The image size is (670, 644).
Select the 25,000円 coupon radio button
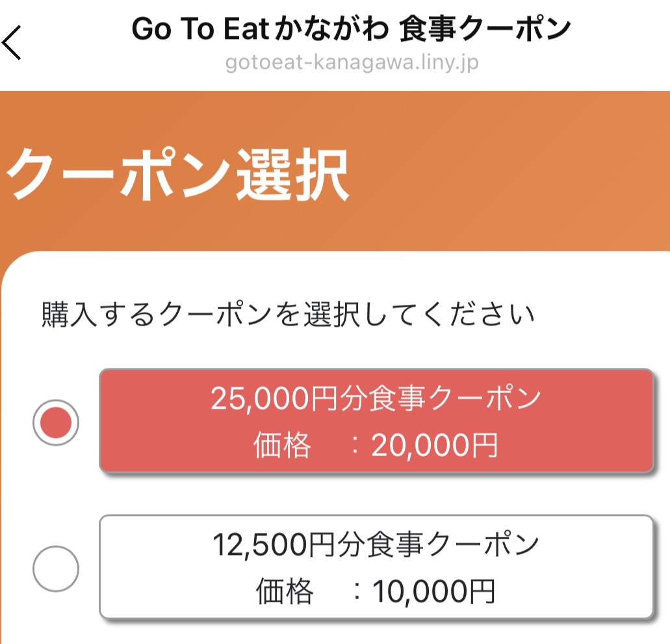click(x=56, y=422)
